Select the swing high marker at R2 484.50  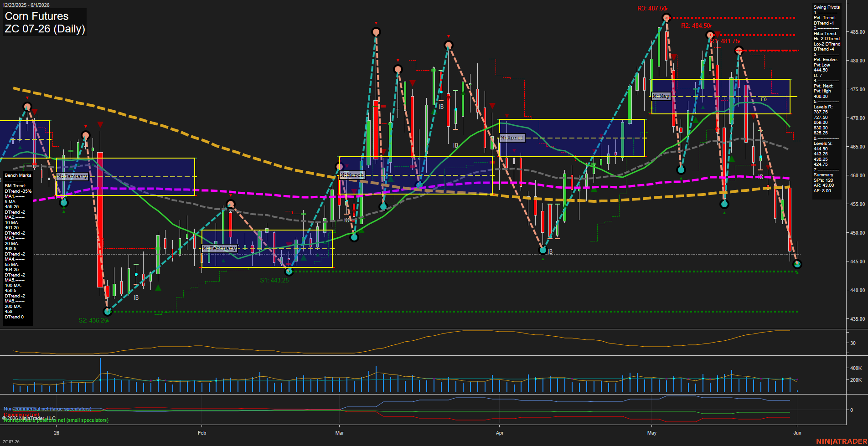(710, 35)
